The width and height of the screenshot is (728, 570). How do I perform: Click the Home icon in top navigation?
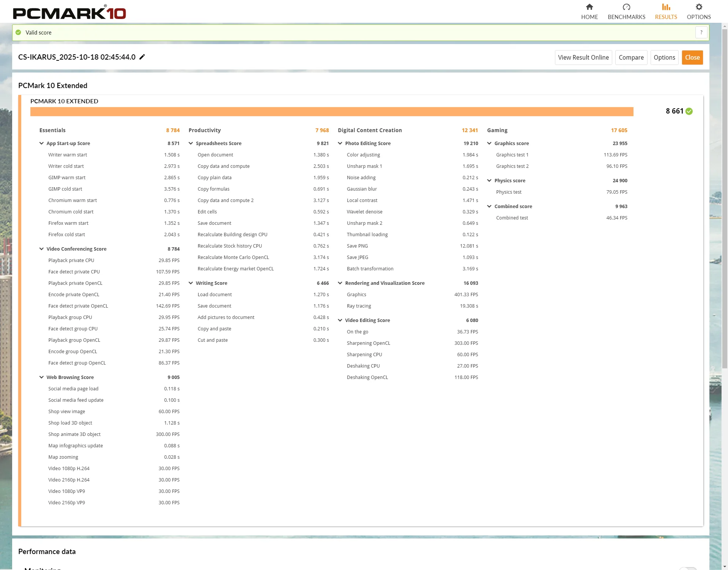(x=589, y=7)
